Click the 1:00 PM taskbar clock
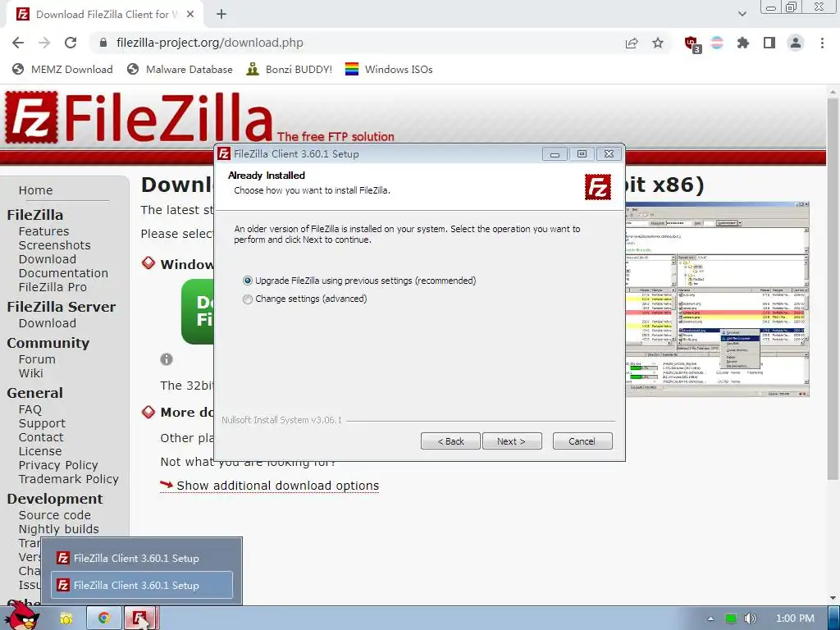Image resolution: width=840 pixels, height=630 pixels. [x=795, y=619]
